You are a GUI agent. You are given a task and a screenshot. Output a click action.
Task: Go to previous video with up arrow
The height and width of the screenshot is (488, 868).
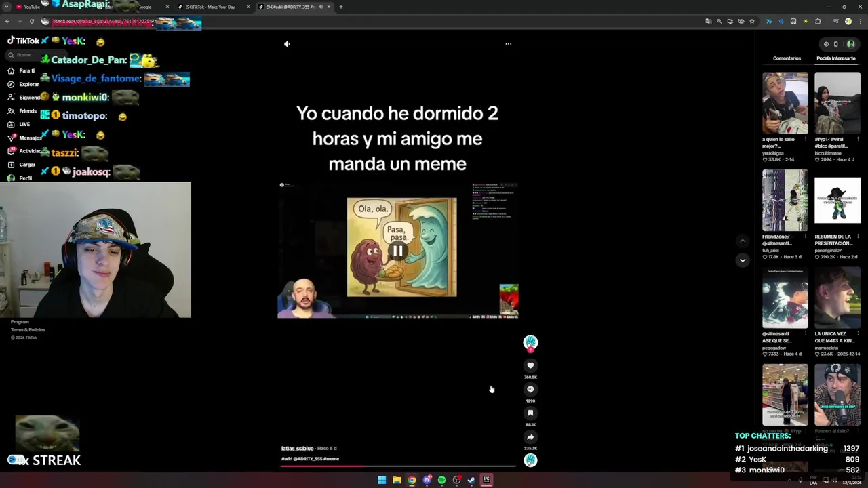(743, 241)
